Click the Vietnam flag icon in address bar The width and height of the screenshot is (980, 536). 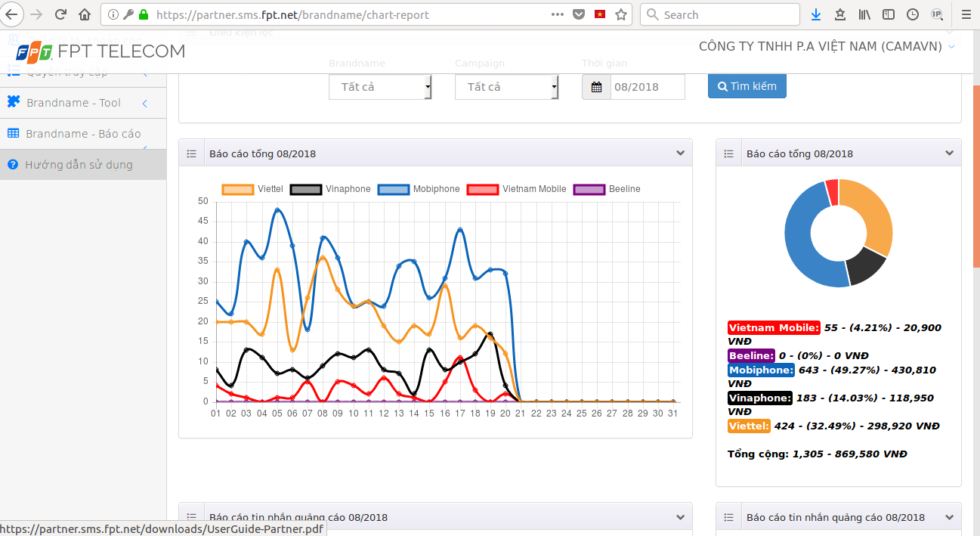click(x=600, y=14)
